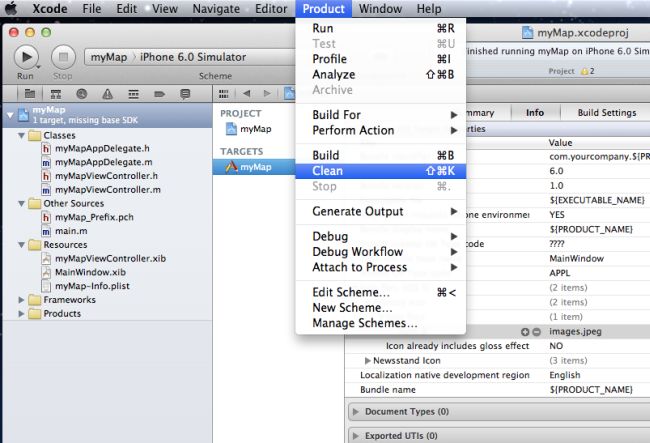Open myMapAppDelegate.h file
Screen dimensions: 650x443
click(x=102, y=148)
